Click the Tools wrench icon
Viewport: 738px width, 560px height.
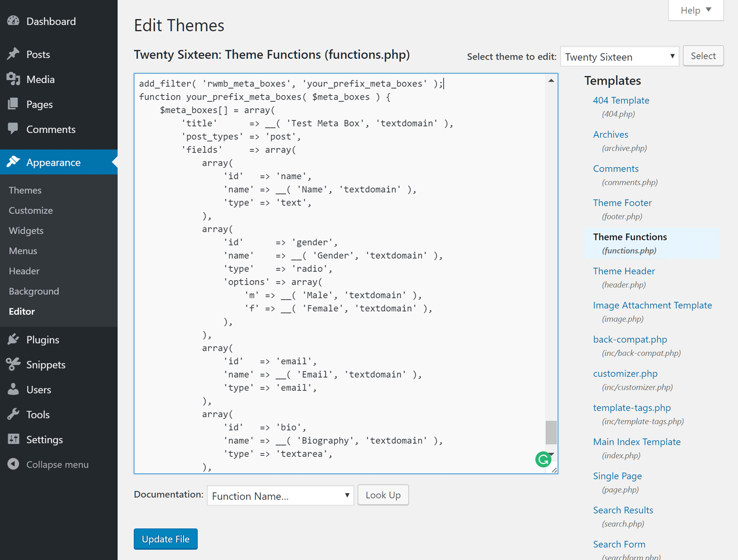(x=13, y=414)
